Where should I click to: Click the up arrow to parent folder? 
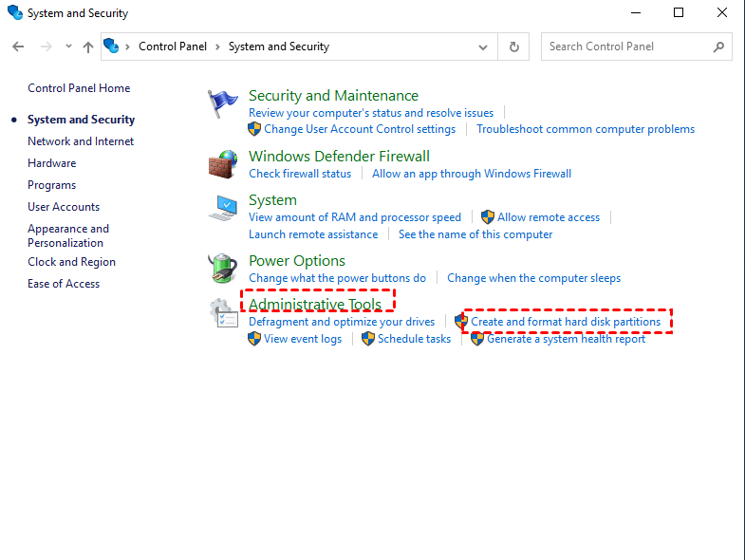[88, 47]
